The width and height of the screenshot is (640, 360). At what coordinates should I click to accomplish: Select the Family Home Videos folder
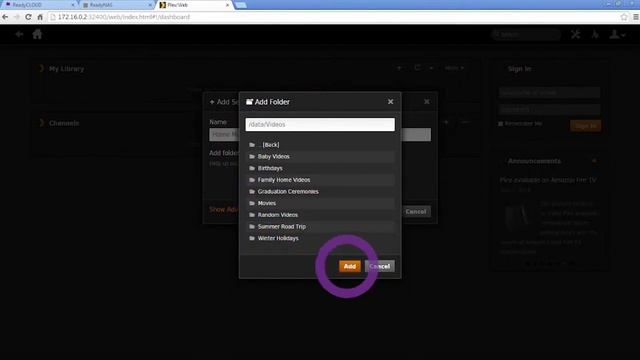click(x=320, y=180)
